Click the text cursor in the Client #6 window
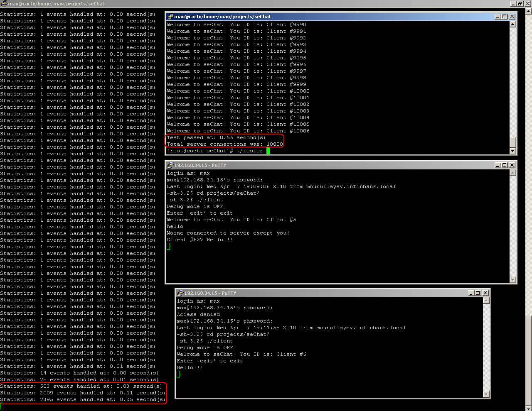The height and width of the screenshot is (411, 532). (178, 374)
